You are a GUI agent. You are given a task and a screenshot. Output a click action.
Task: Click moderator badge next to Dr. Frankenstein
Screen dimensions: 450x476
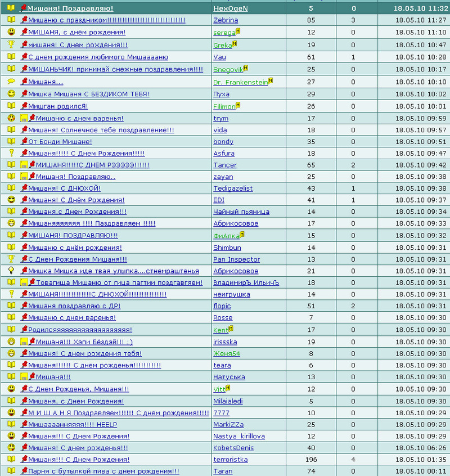(271, 80)
